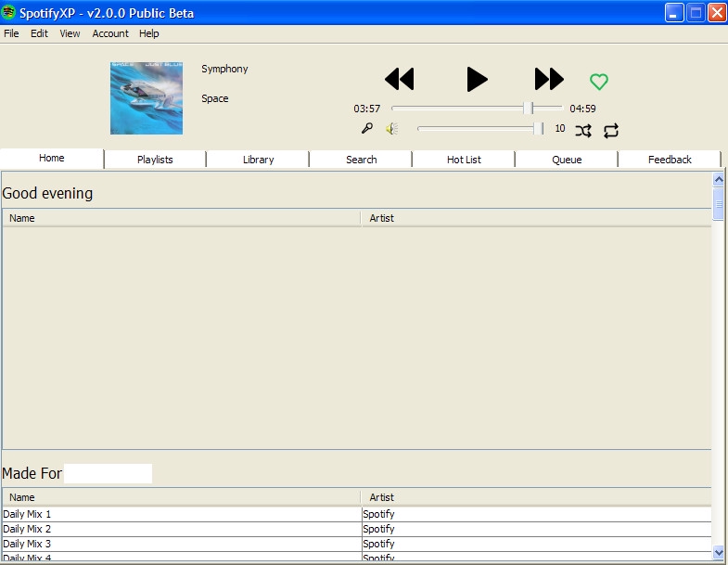Mute audio with the speaker icon
Viewport: 728px width, 565px height.
tap(392, 129)
